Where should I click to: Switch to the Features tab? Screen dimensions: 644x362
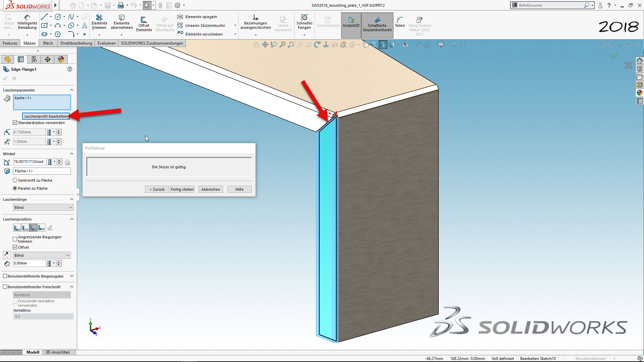(10, 43)
